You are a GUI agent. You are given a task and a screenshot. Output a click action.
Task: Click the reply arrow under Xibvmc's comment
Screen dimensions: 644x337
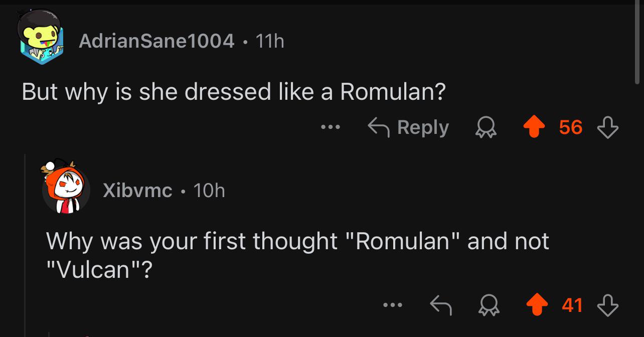pos(442,305)
